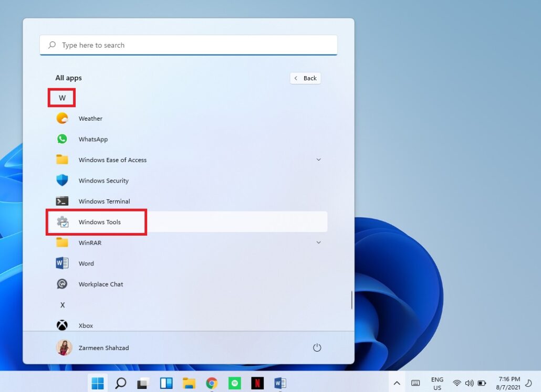Select the Windows Terminal label
The width and height of the screenshot is (541, 392).
point(104,202)
